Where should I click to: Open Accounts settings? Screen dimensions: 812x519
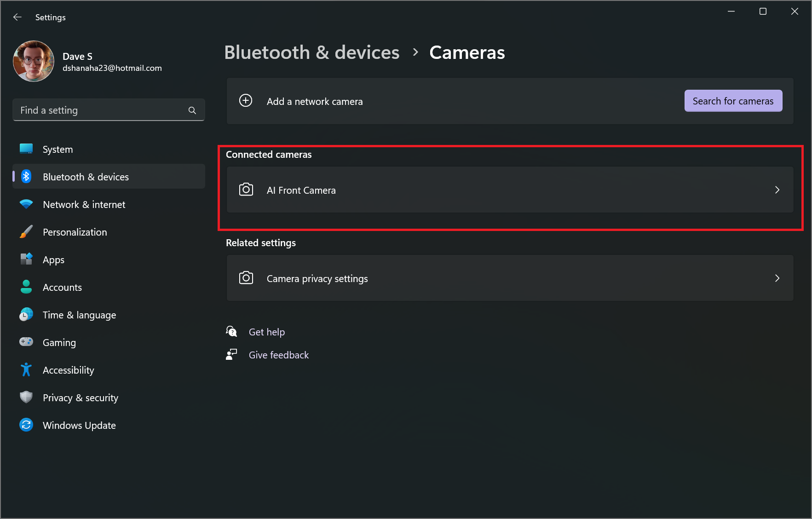tap(109, 287)
